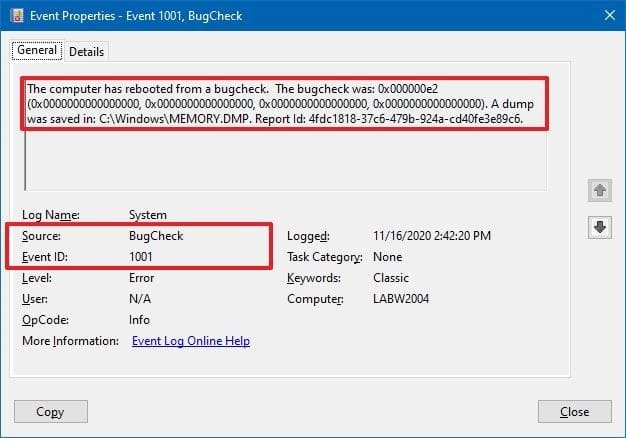The image size is (626, 438).
Task: Click the OpCode value Info
Action: [140, 320]
